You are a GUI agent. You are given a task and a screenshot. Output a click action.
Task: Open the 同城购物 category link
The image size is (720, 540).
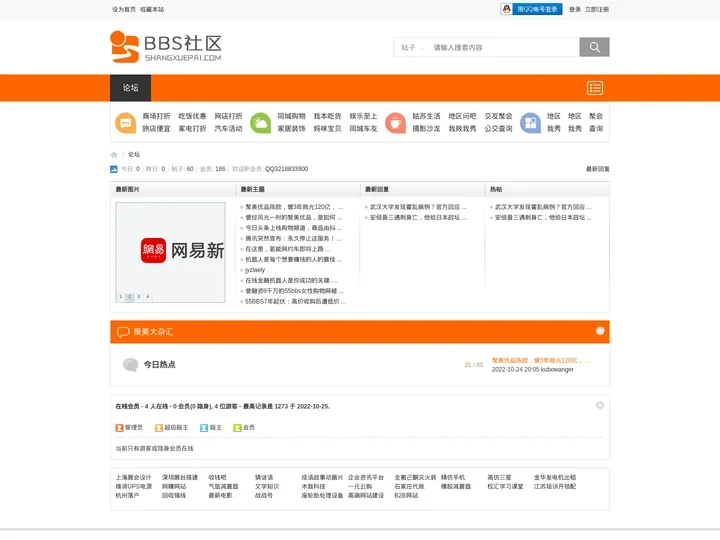pos(291,116)
